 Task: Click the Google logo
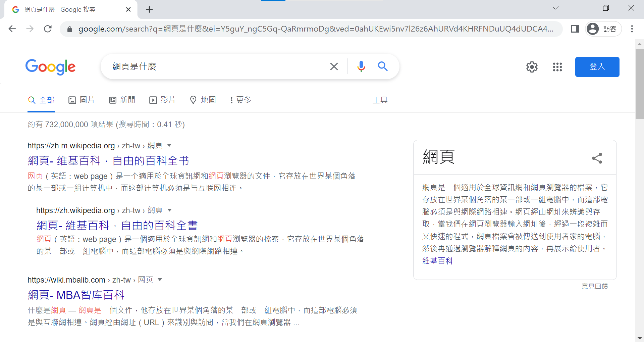(x=50, y=67)
